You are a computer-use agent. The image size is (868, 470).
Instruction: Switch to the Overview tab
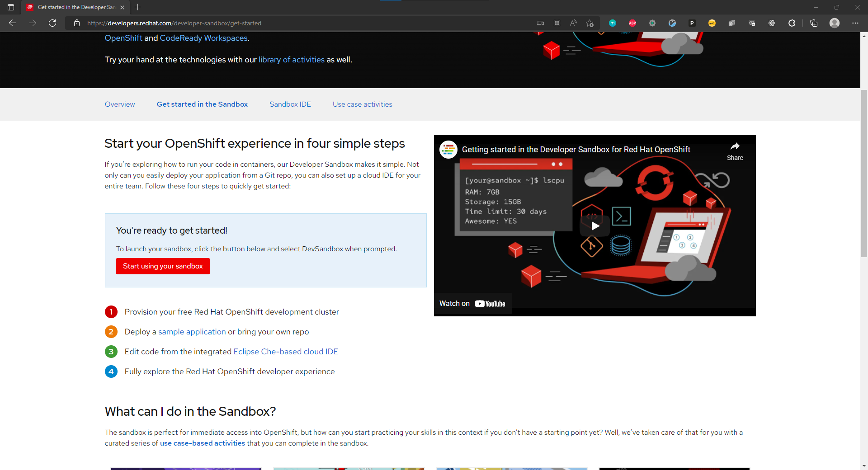pos(120,104)
